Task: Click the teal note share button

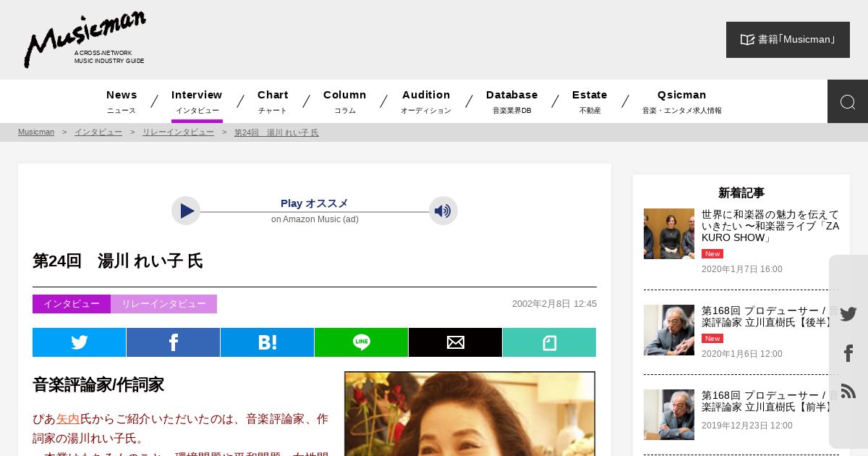Action: pos(550,342)
